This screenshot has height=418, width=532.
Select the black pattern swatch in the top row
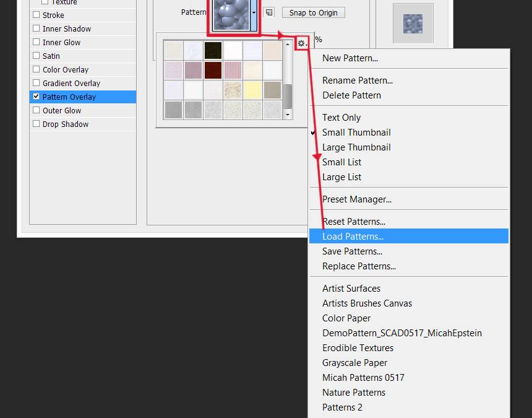coord(213,50)
